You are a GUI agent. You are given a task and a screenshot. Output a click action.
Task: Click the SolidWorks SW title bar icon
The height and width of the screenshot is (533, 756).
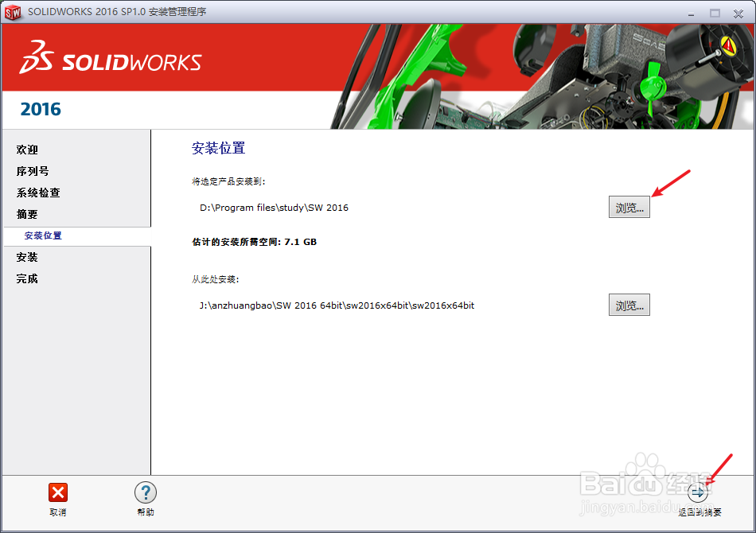(13, 12)
